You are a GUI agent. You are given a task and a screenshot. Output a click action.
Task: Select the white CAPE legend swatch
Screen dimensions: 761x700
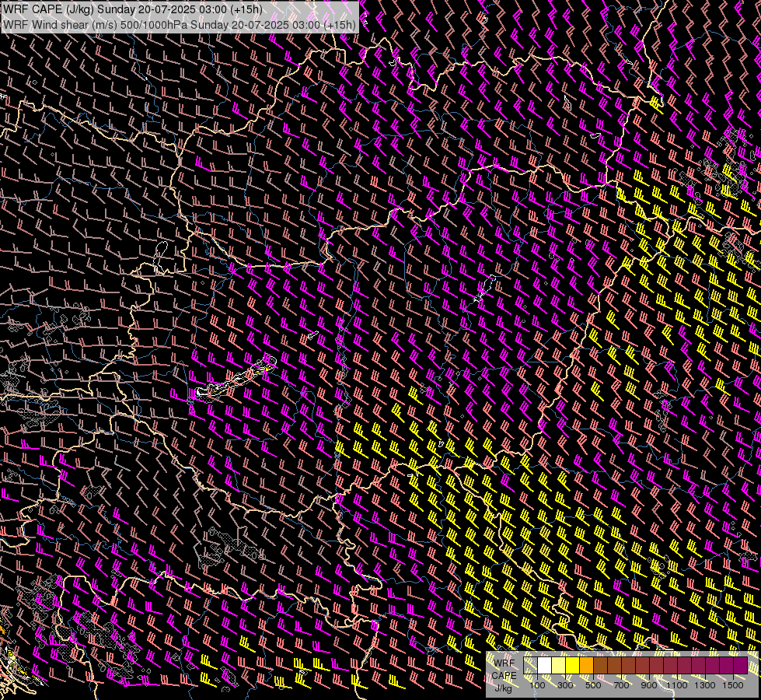545,665
